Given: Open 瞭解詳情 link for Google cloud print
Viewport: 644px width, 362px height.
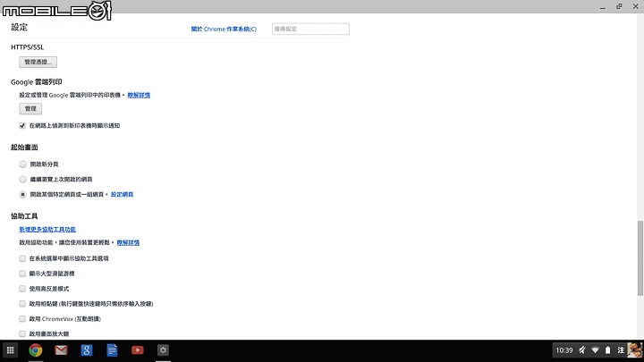Looking at the screenshot, I should [139, 96].
